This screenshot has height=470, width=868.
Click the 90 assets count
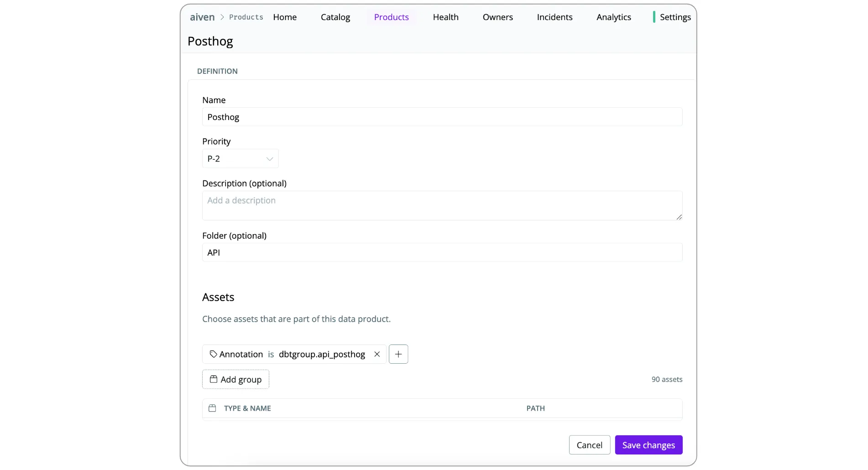tap(667, 379)
